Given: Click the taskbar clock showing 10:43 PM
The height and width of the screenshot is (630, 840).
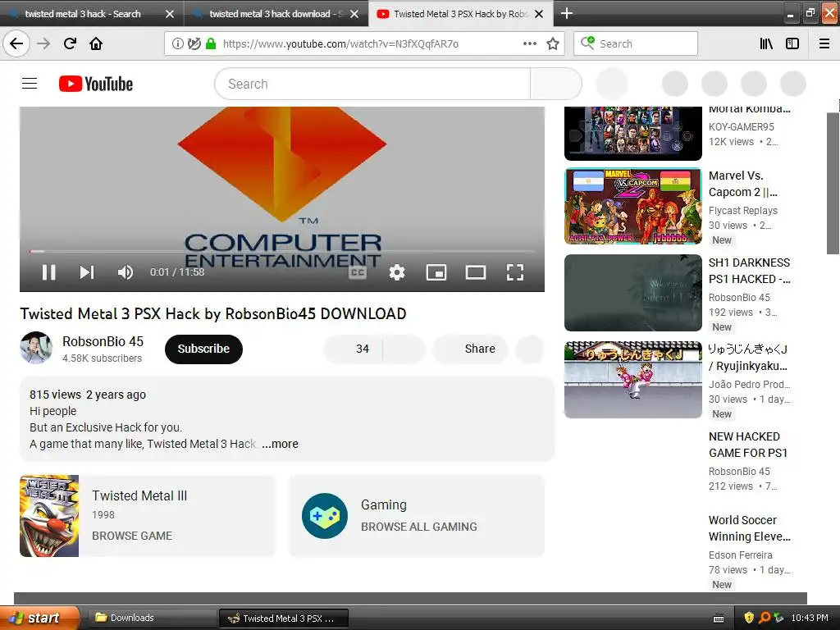Looking at the screenshot, I should pos(810,618).
